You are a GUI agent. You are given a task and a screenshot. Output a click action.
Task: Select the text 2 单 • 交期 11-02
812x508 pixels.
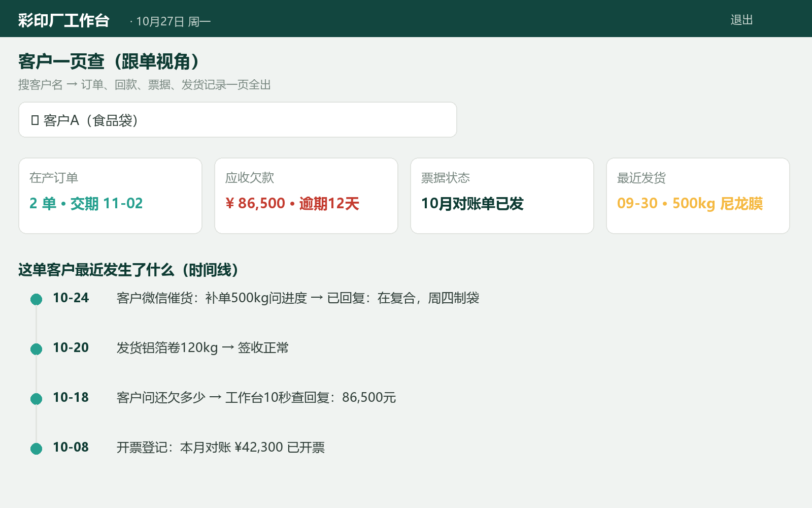pyautogui.click(x=86, y=204)
